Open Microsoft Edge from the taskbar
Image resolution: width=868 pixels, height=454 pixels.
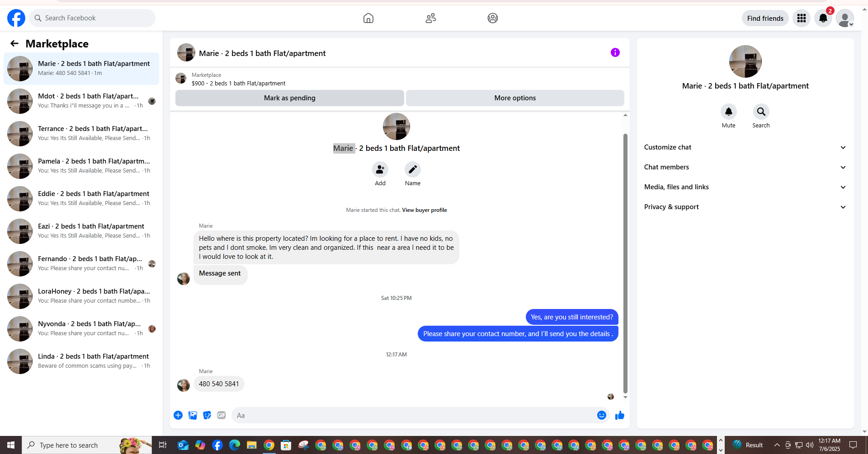[235, 445]
